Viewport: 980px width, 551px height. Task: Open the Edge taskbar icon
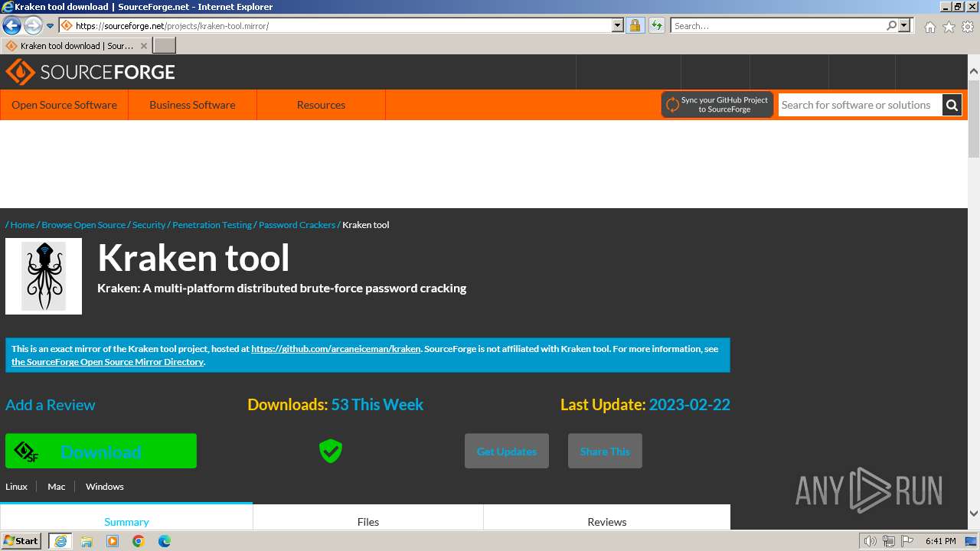tap(165, 541)
